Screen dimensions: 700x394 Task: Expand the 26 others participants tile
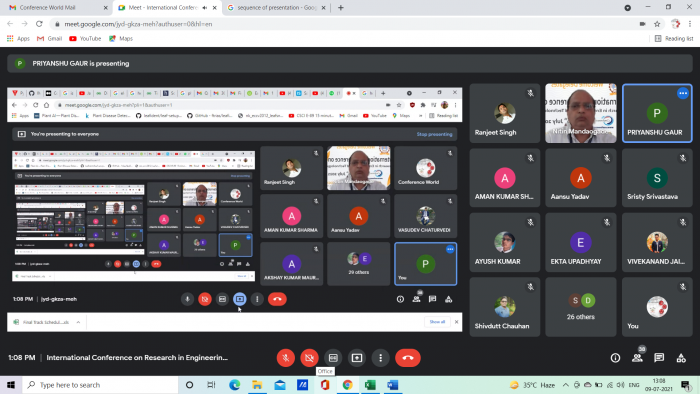[580, 307]
